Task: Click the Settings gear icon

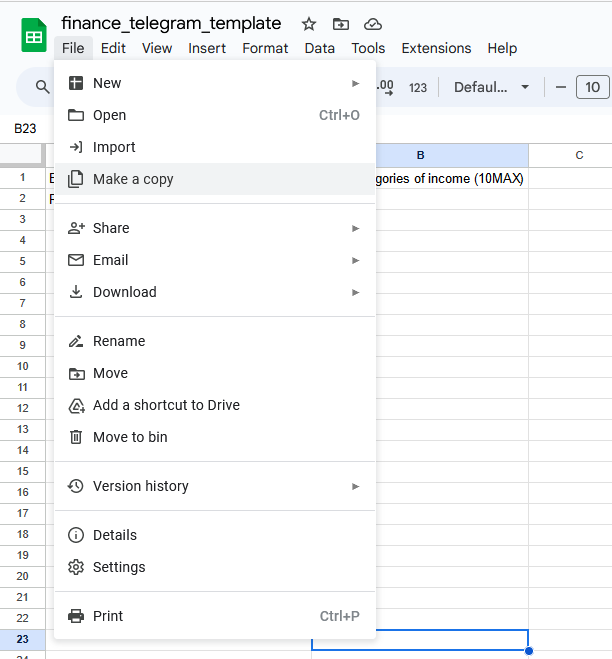Action: pos(76,567)
